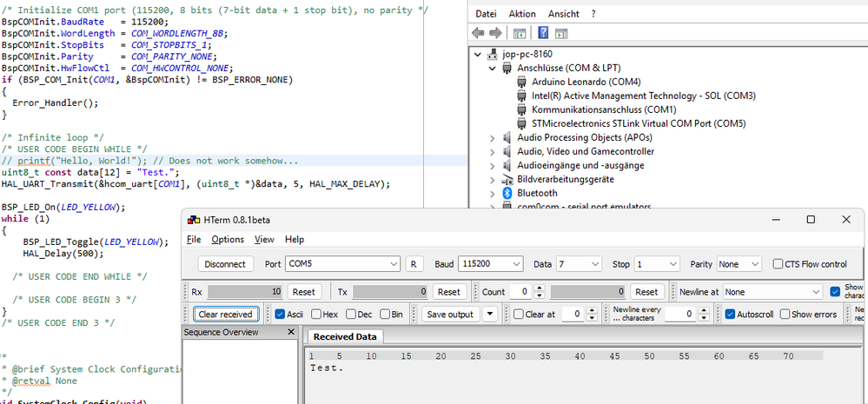Click the STLink Virtual COM Port device icon
868x404 pixels.
(522, 123)
